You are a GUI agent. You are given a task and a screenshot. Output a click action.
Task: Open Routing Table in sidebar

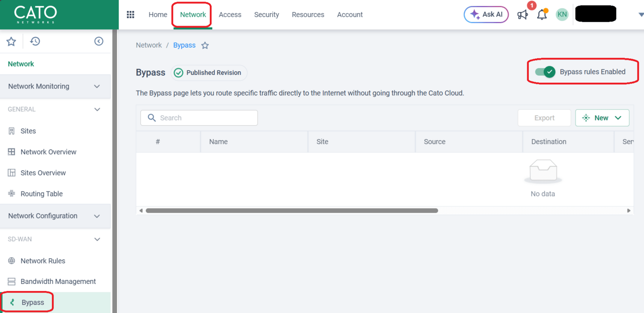[x=41, y=194]
